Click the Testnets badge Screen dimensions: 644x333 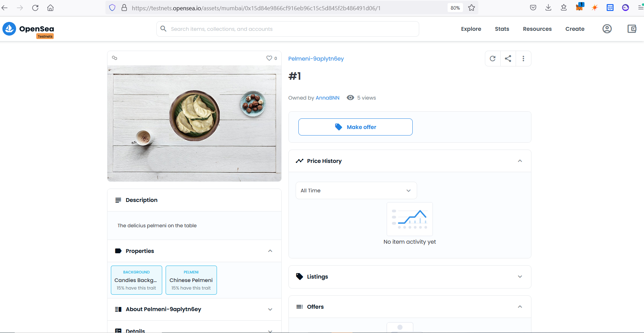pos(45,36)
